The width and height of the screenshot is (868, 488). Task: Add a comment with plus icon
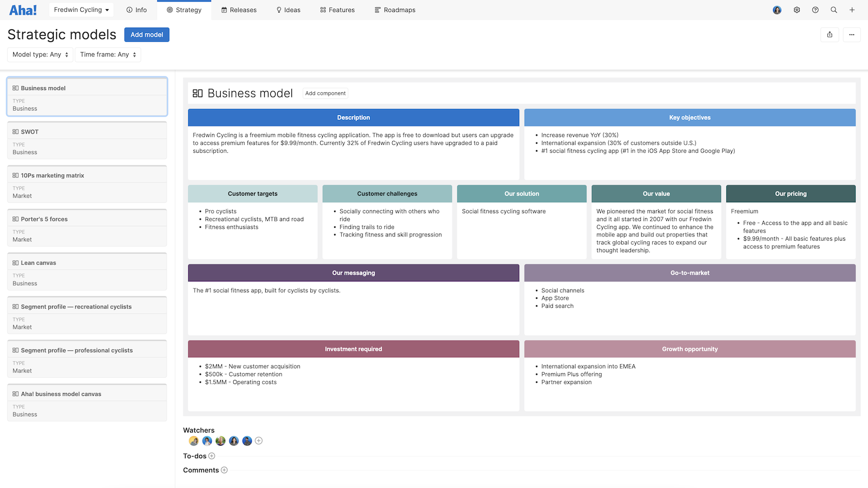(224, 470)
